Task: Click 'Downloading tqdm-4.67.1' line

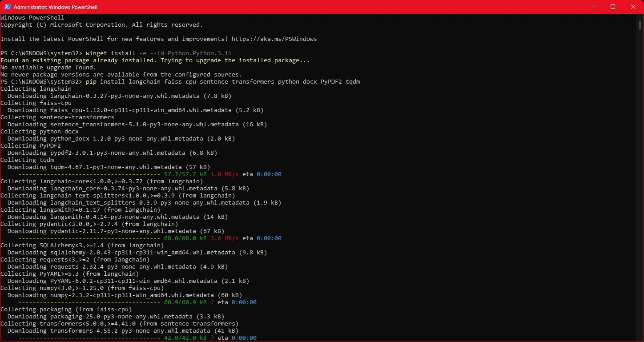Action: (x=109, y=167)
